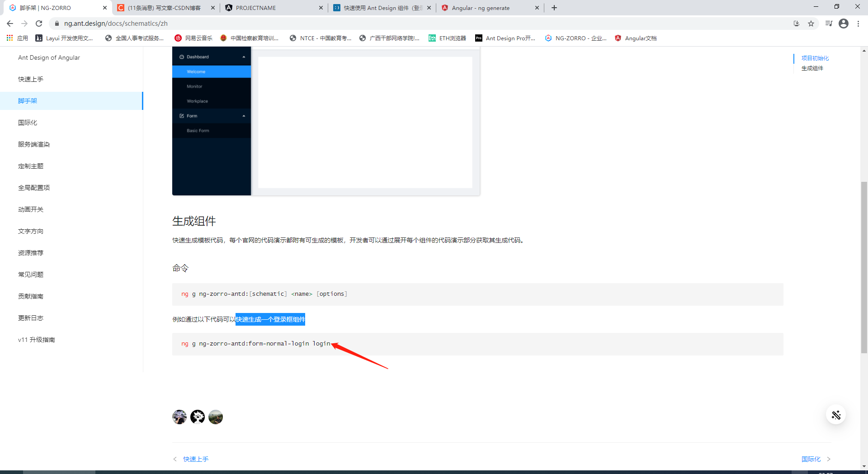The width and height of the screenshot is (868, 474).
Task: Toggle the bookmark star in the address bar
Action: (811, 23)
